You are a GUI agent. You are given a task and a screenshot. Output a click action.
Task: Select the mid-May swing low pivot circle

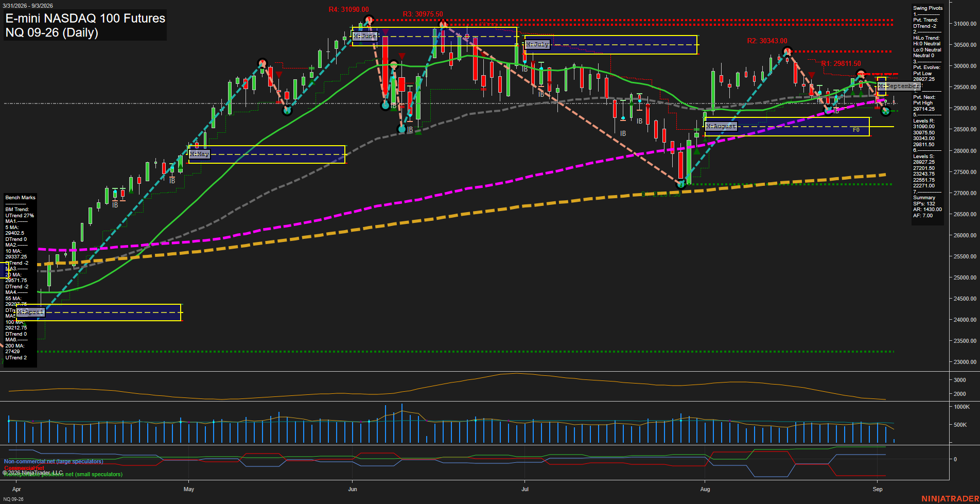pyautogui.click(x=287, y=110)
